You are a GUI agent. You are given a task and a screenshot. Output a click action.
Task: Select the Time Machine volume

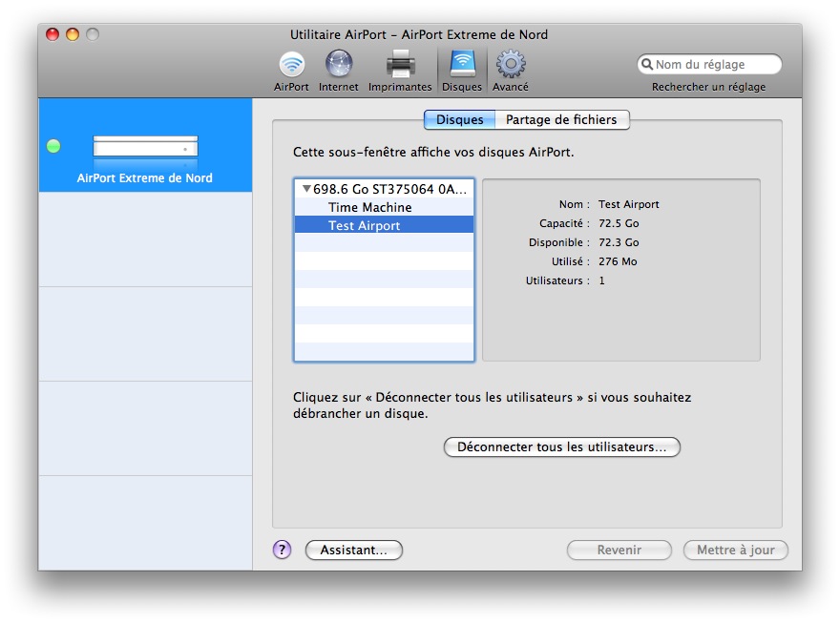click(384, 207)
